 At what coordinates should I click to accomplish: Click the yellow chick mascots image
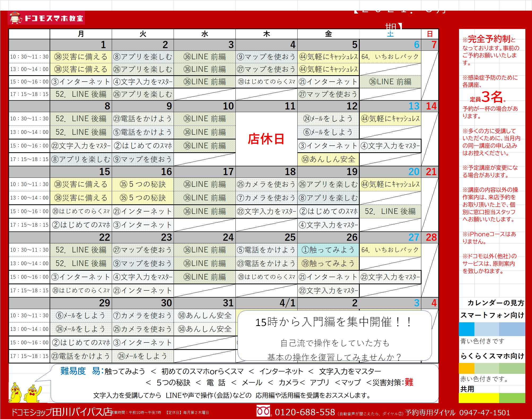coord(26,393)
